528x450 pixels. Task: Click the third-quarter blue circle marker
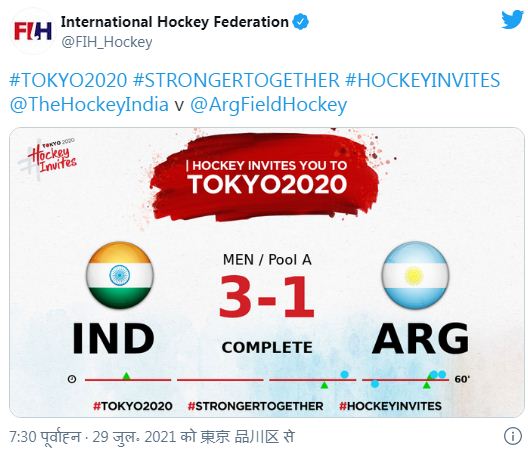point(344,374)
